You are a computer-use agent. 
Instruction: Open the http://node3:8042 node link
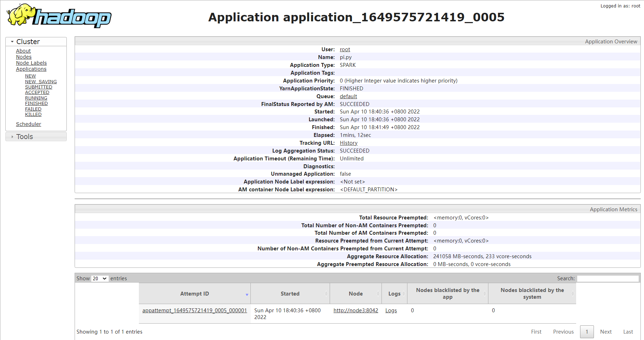coord(356,310)
